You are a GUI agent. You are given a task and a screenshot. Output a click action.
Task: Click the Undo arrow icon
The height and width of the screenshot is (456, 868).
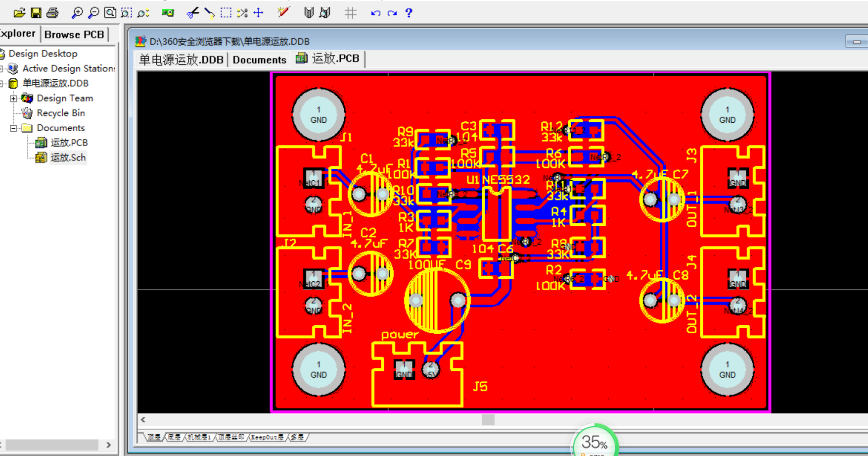375,13
